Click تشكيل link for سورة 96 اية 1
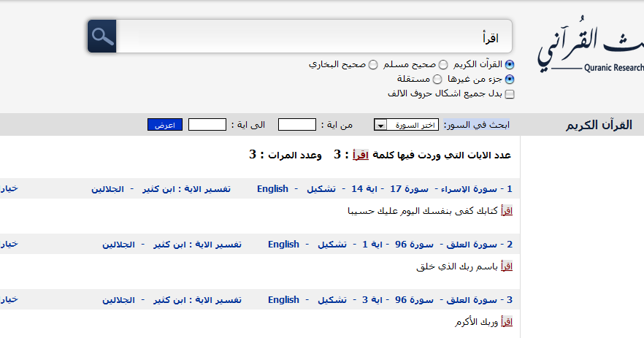The height and width of the screenshot is (338, 644). pos(332,245)
